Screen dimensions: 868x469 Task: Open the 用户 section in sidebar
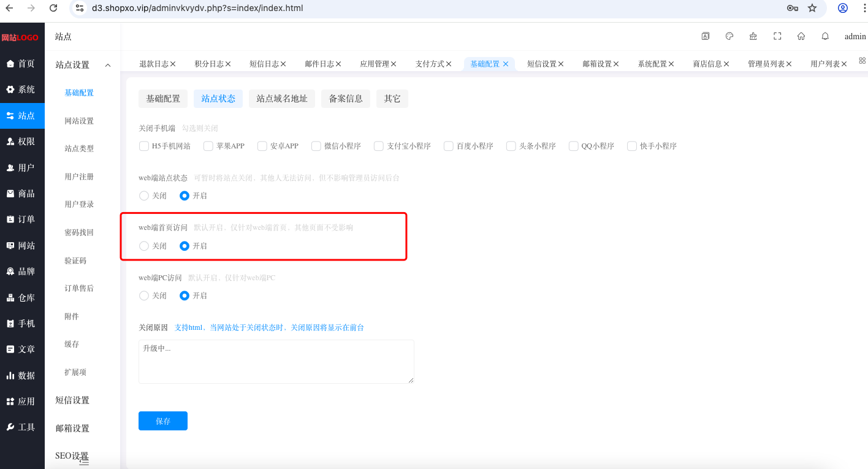pos(22,167)
